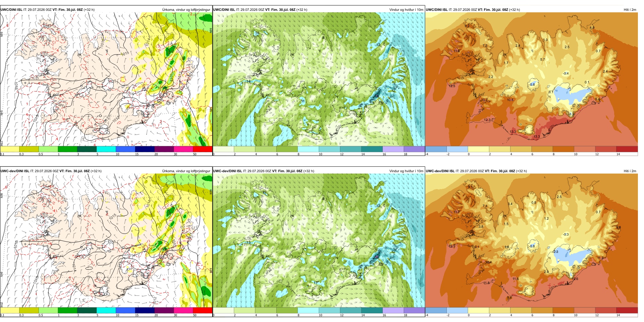Click the -0.4 temperature value on UWC temperature map
This screenshot has height=322, width=644.
click(x=566, y=74)
